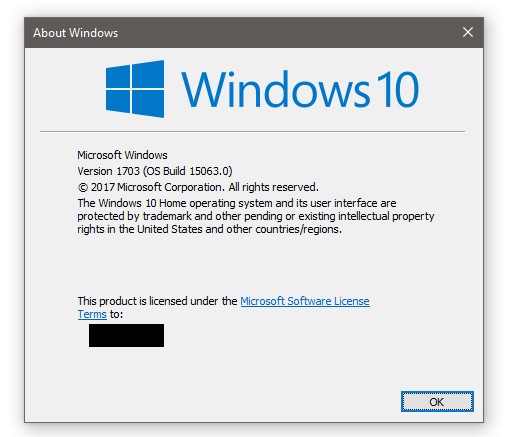Click the 'Windows 10' wordmark text
Screen dimensions: 514x437
tap(300, 89)
